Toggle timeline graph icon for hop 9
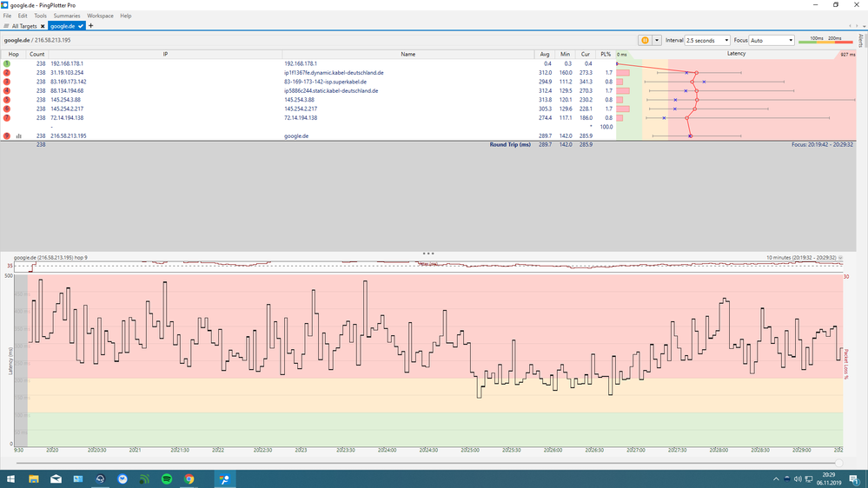Viewport: 868px width, 488px height. pos(19,135)
